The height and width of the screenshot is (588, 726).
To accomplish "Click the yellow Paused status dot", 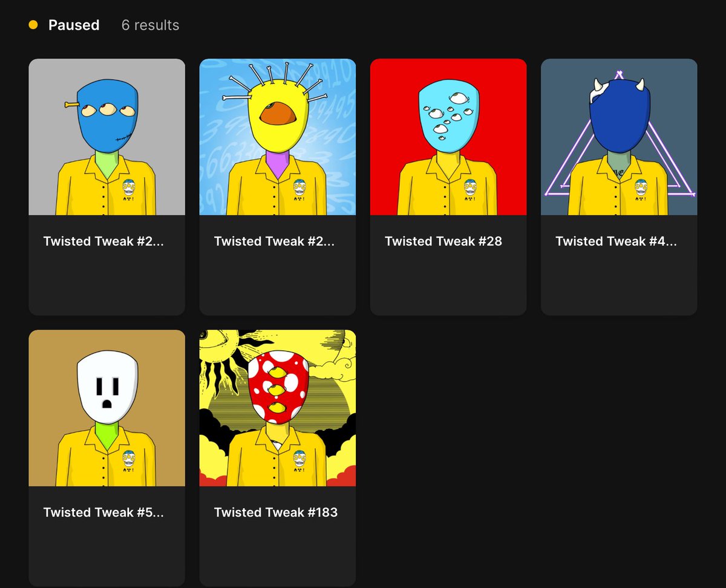I will (33, 25).
